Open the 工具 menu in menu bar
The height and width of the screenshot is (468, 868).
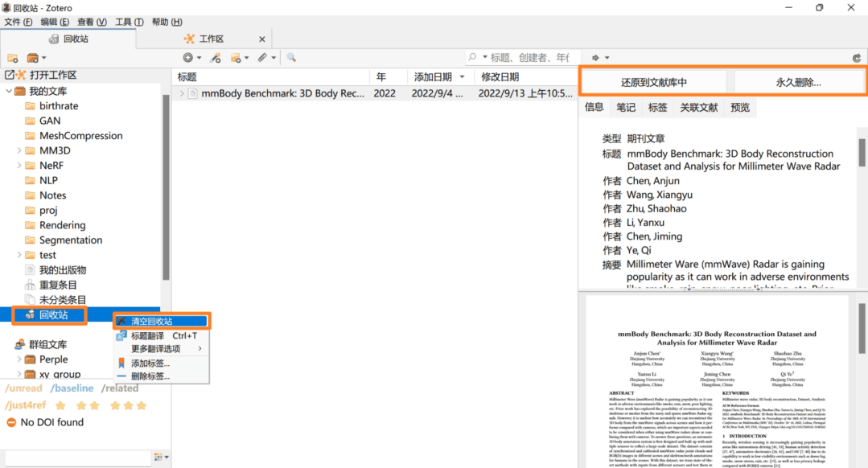129,22
